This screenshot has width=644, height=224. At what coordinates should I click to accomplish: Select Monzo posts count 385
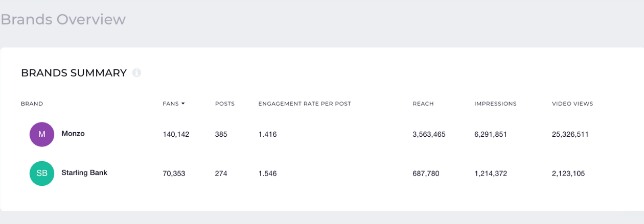(221, 135)
